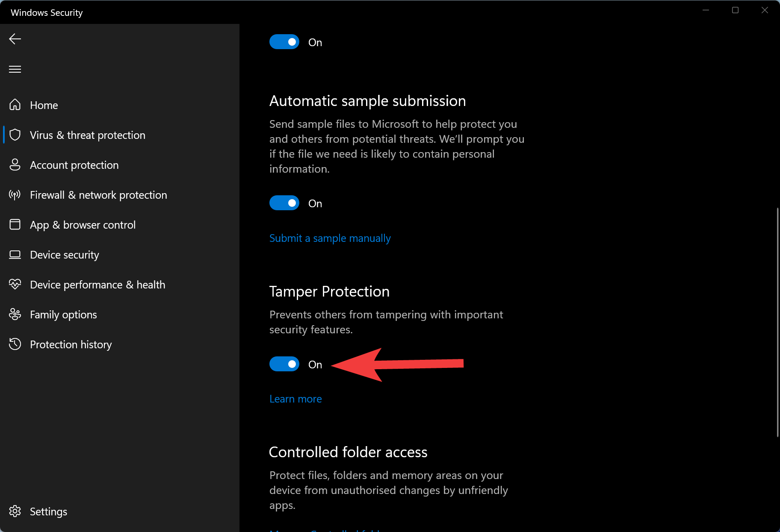Screen dimensions: 780x532
Task: Go to Home page
Action: (x=120, y=105)
